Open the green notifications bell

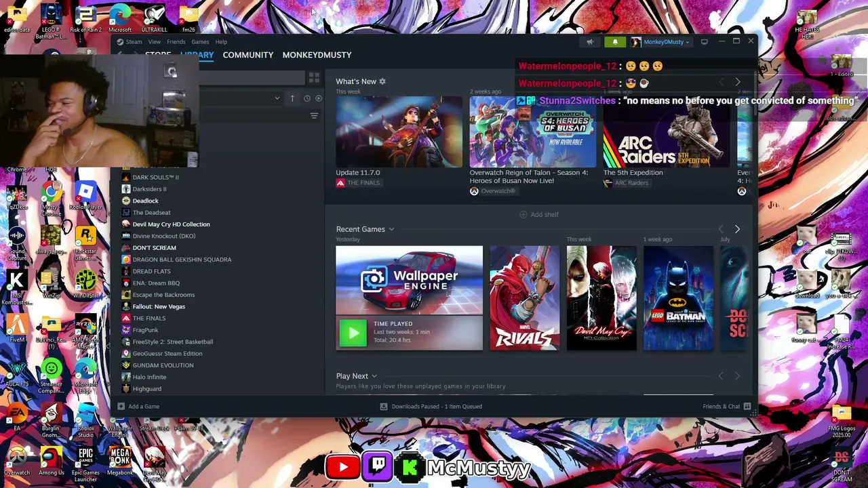(615, 42)
